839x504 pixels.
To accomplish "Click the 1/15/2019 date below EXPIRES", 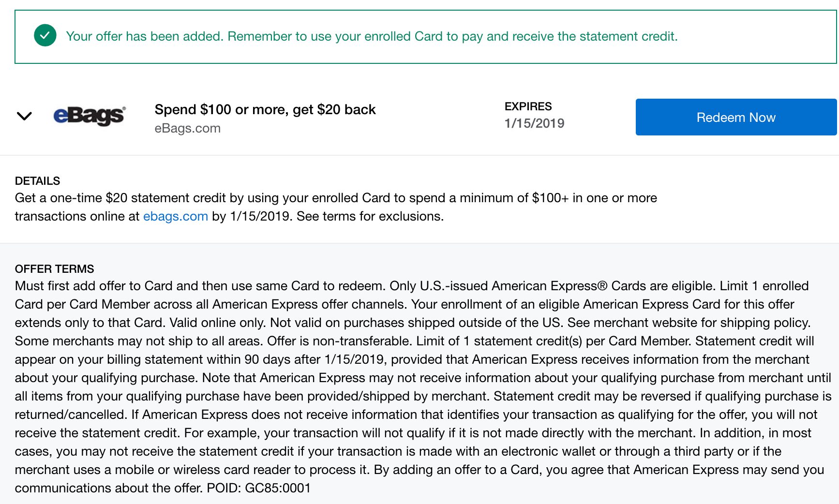I will 534,123.
